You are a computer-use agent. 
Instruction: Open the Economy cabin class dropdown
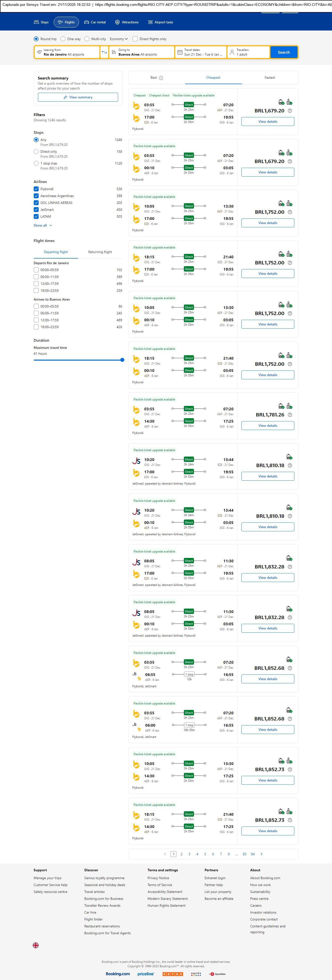(x=118, y=39)
